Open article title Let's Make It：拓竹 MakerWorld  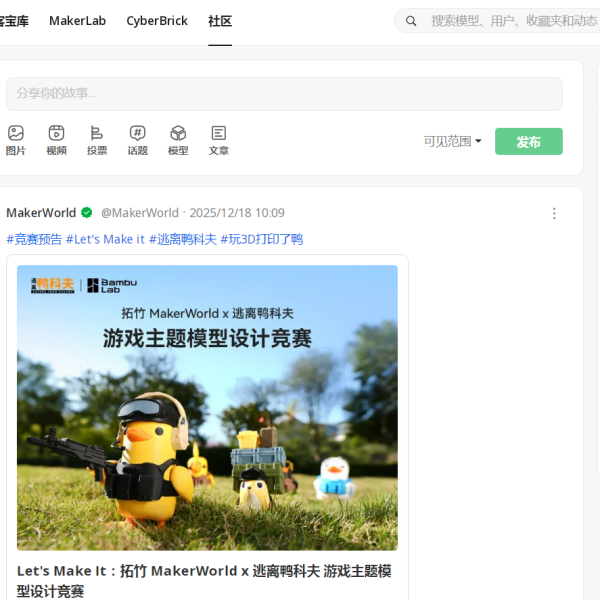pyautogui.click(x=204, y=581)
